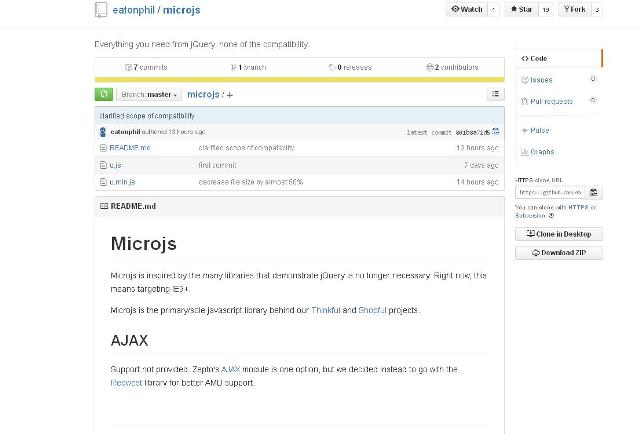Click the microjs breadcrumb path link

click(203, 94)
